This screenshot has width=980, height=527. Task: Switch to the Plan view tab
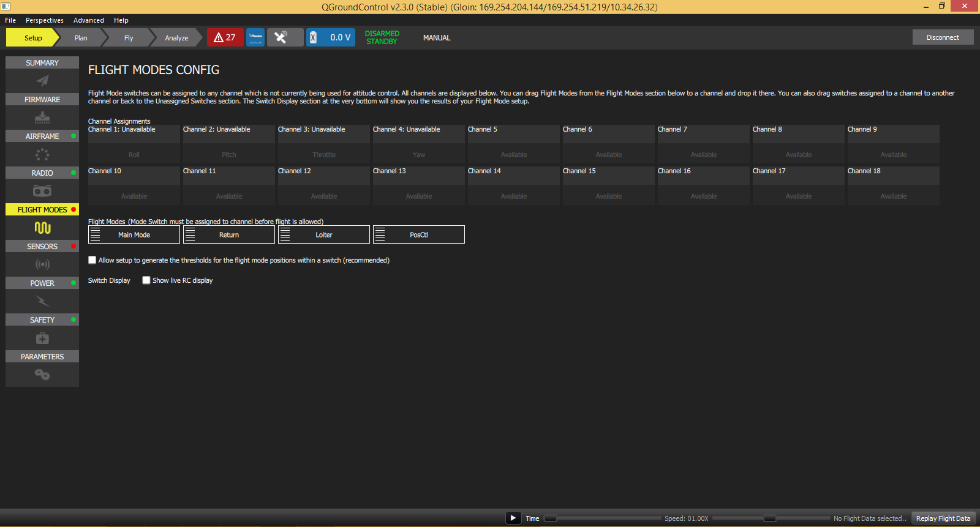[x=81, y=38]
